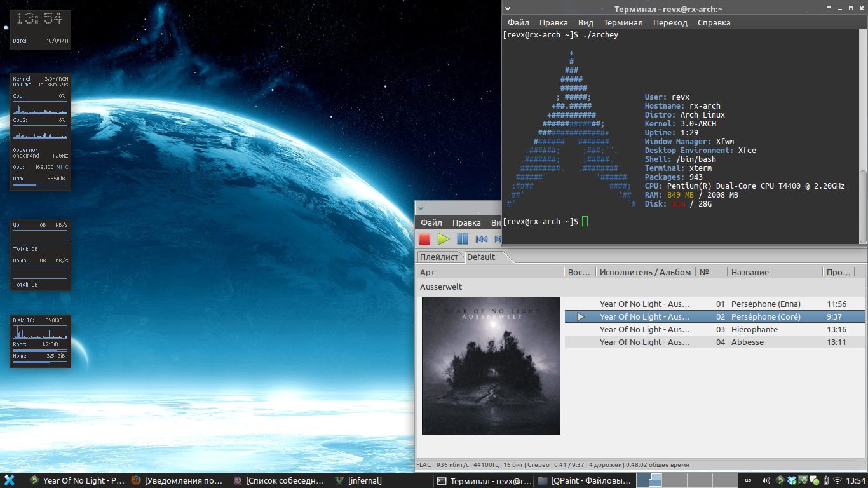
Task: Open Правка menu in the music player
Action: [x=466, y=223]
